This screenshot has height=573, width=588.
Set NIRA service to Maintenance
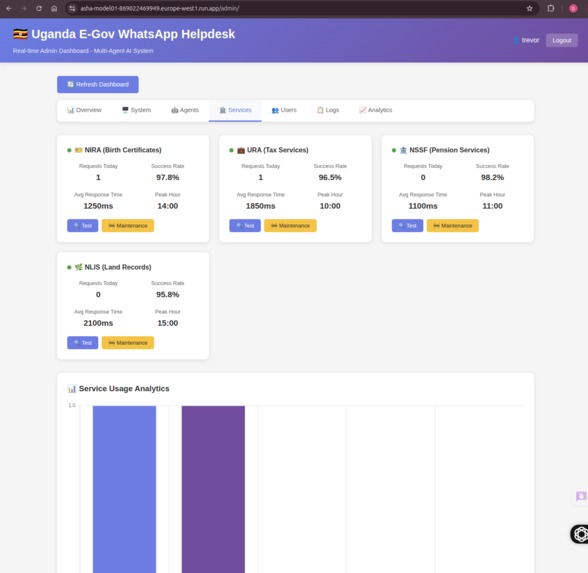[x=128, y=225]
